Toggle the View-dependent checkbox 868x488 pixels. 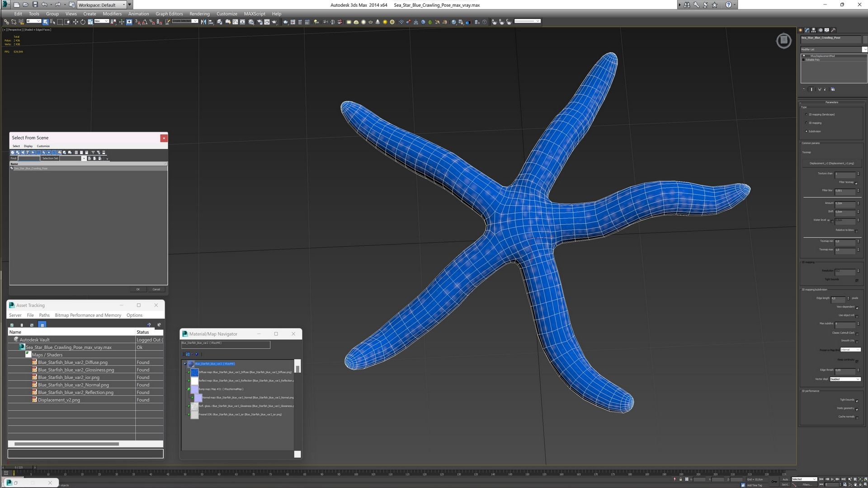(x=857, y=308)
